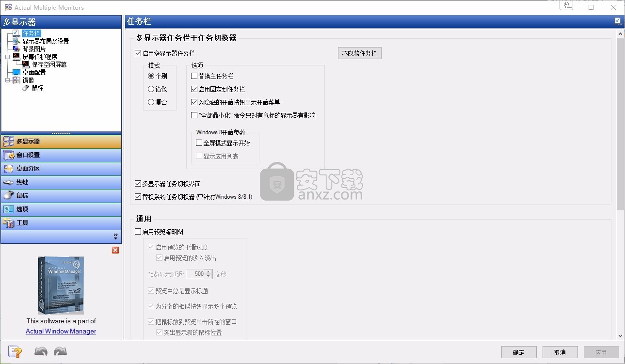Click the undo arrow icon
Screen dimensions: 625x364
pyautogui.click(x=41, y=352)
